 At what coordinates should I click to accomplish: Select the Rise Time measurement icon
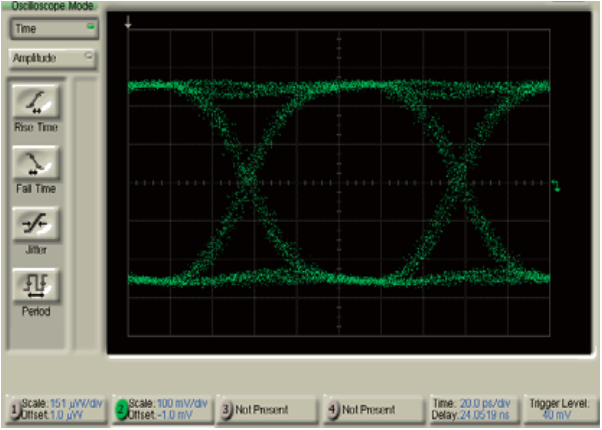36,101
